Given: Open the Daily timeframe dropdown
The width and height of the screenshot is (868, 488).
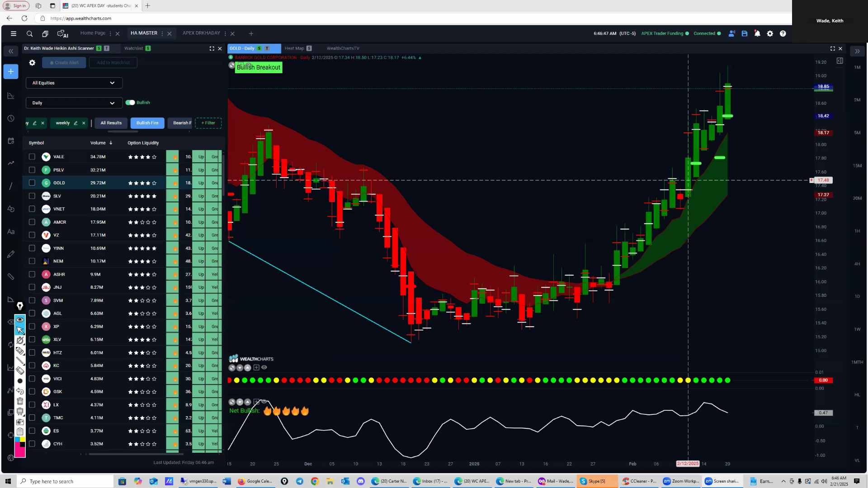Looking at the screenshot, I should click(74, 103).
